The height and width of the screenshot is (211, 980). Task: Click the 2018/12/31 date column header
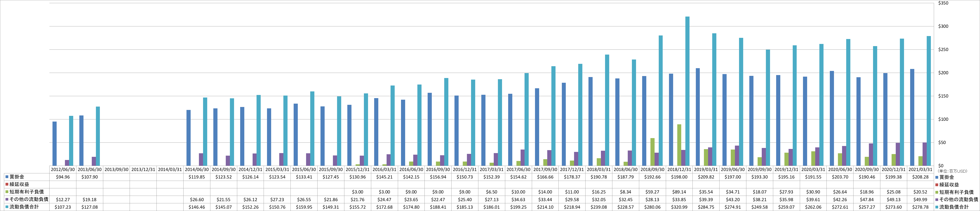[679, 170]
